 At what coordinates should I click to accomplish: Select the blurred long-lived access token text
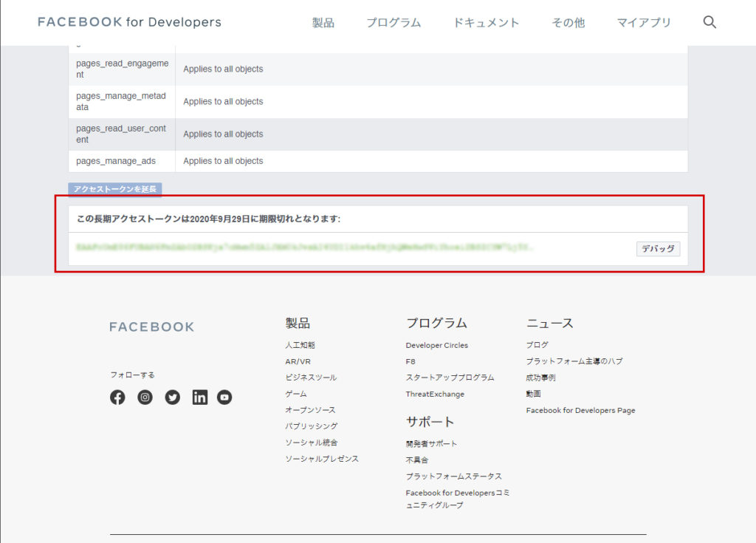click(304, 248)
